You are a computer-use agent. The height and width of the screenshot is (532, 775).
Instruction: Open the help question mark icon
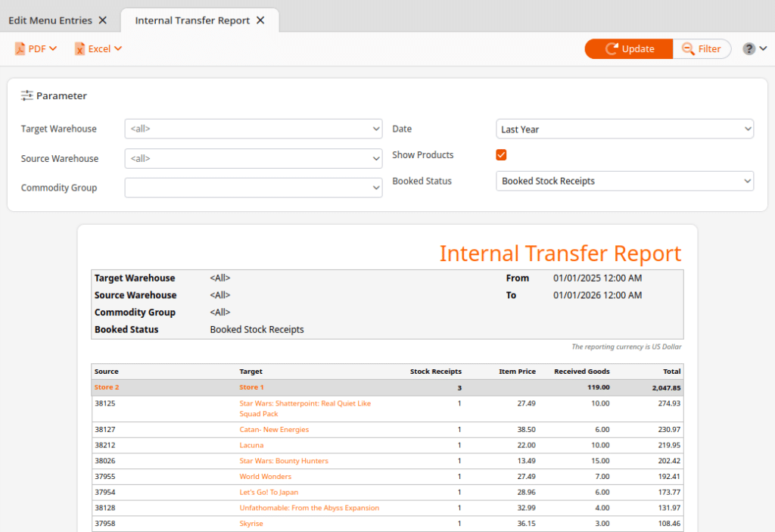[749, 48]
